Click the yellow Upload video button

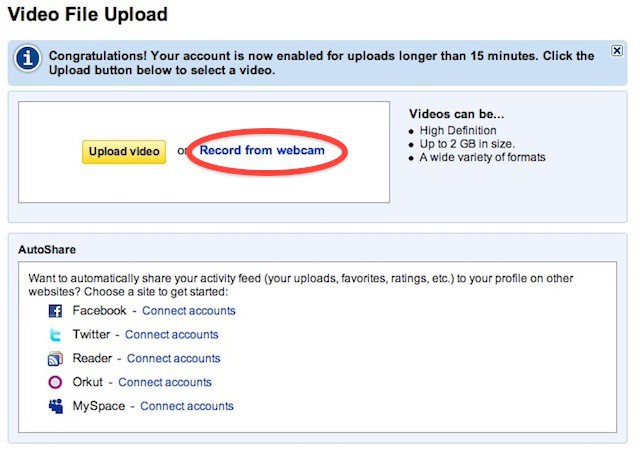tap(124, 151)
